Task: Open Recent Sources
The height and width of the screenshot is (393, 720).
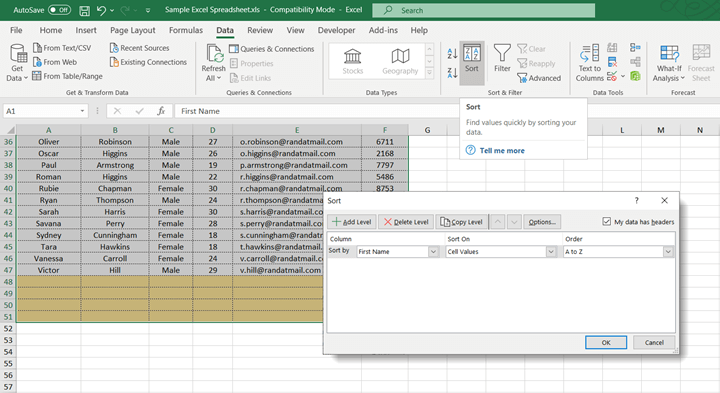Action: pos(140,48)
